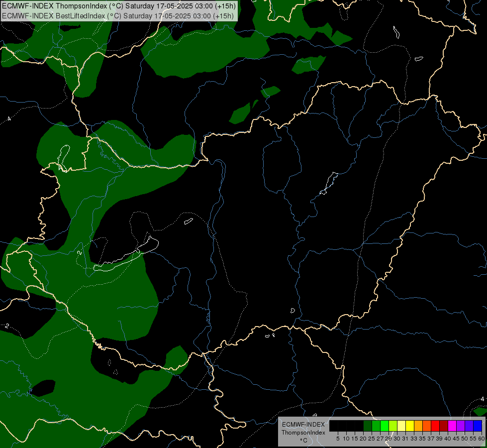
Task: Click the ThompsonIndex title line at top
Action: click(119, 6)
